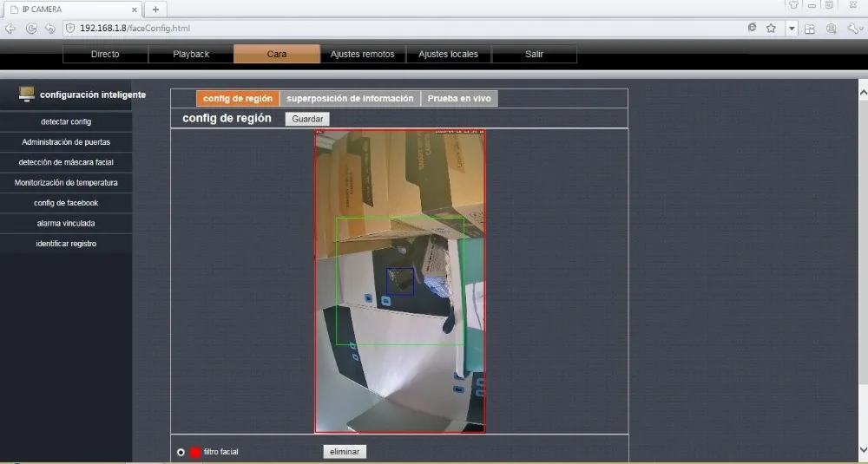Click the red filtro facial color swatch
868x464 pixels.
pyautogui.click(x=194, y=453)
